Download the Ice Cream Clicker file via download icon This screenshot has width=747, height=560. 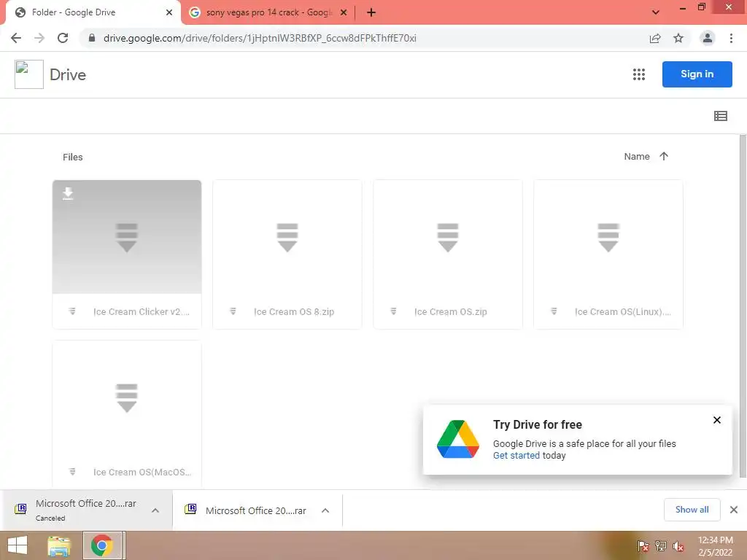coord(68,193)
